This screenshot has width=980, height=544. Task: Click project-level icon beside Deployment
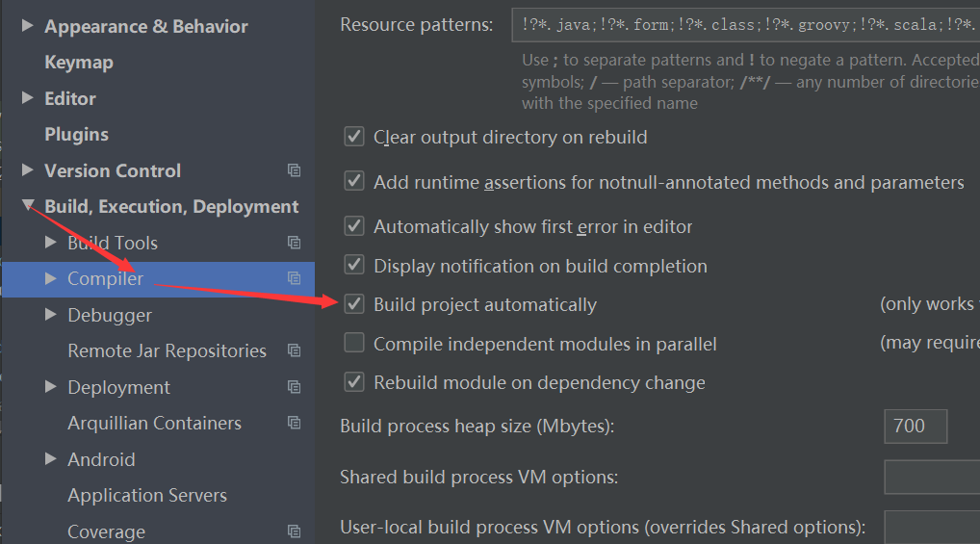[294, 387]
